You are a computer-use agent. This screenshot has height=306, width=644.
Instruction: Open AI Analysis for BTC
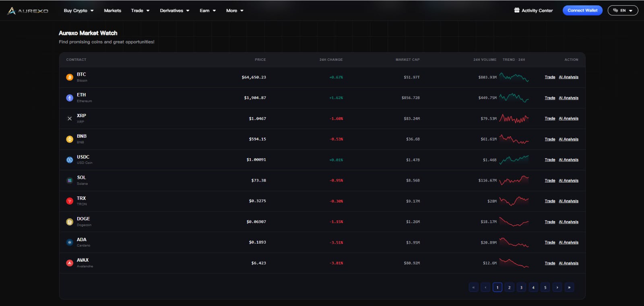coord(568,77)
